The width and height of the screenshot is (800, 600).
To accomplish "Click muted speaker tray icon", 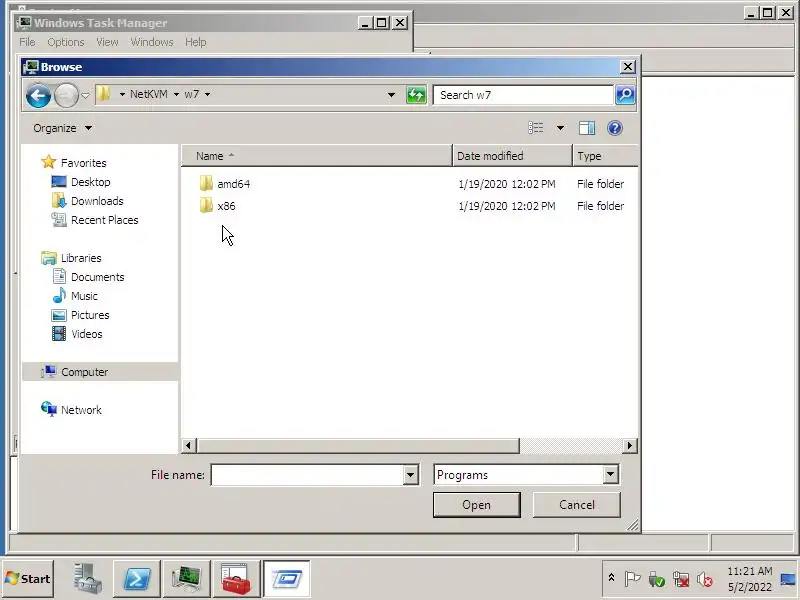I will coord(705,579).
